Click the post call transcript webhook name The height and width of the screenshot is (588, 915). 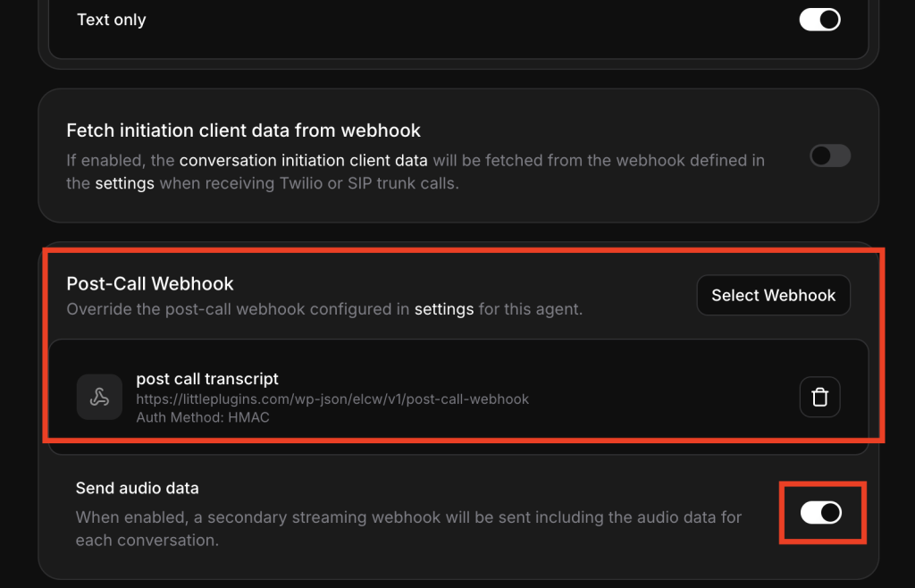point(207,379)
